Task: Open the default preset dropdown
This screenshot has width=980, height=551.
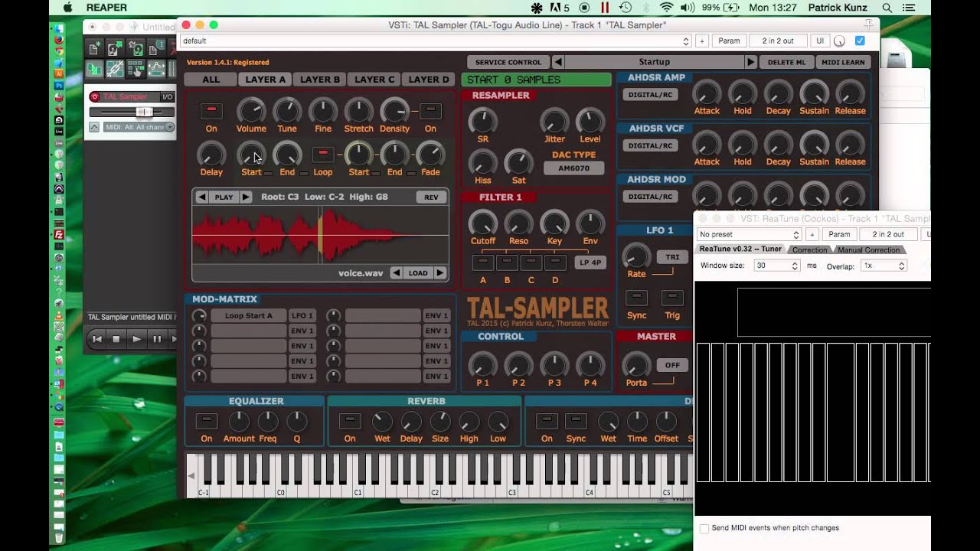Action: (436, 41)
